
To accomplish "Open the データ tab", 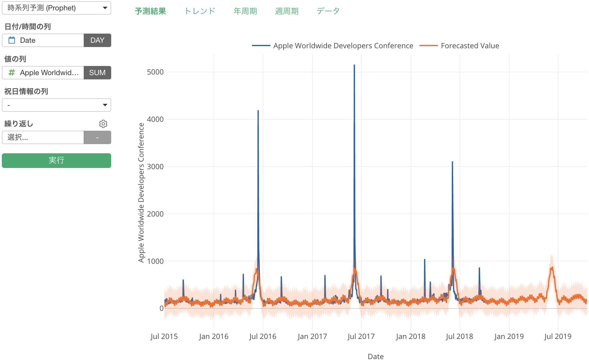I will click(328, 11).
